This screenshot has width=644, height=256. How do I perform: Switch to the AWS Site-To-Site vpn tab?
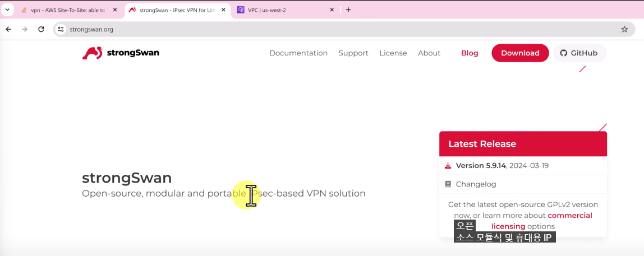click(x=70, y=10)
